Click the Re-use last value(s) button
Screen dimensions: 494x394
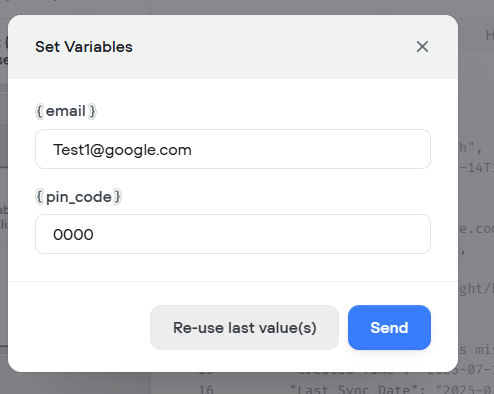pyautogui.click(x=244, y=327)
